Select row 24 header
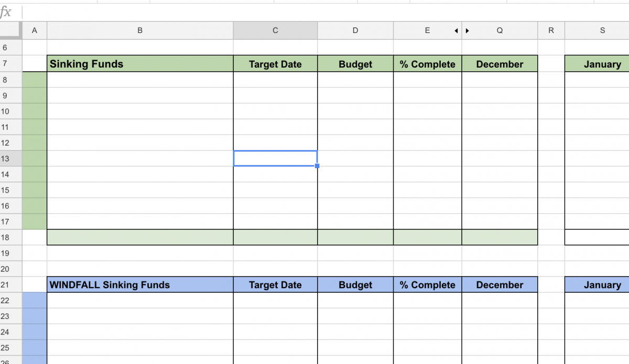 11,332
